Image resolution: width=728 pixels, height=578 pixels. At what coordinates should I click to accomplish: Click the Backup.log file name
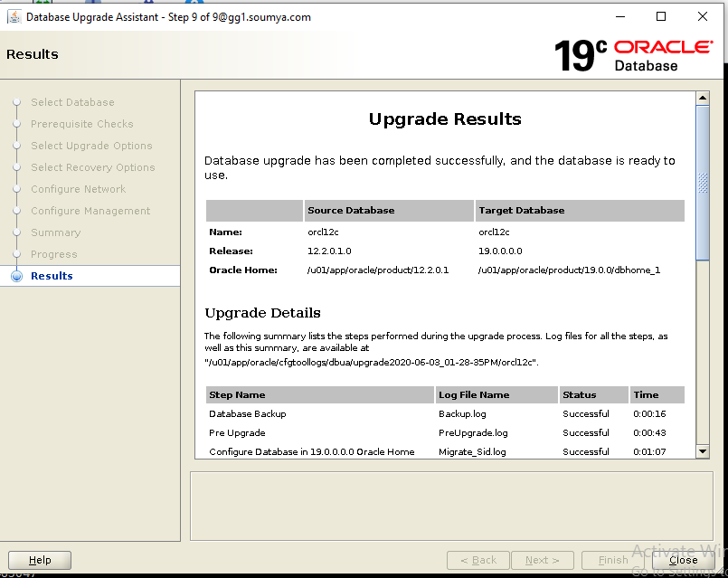point(462,413)
